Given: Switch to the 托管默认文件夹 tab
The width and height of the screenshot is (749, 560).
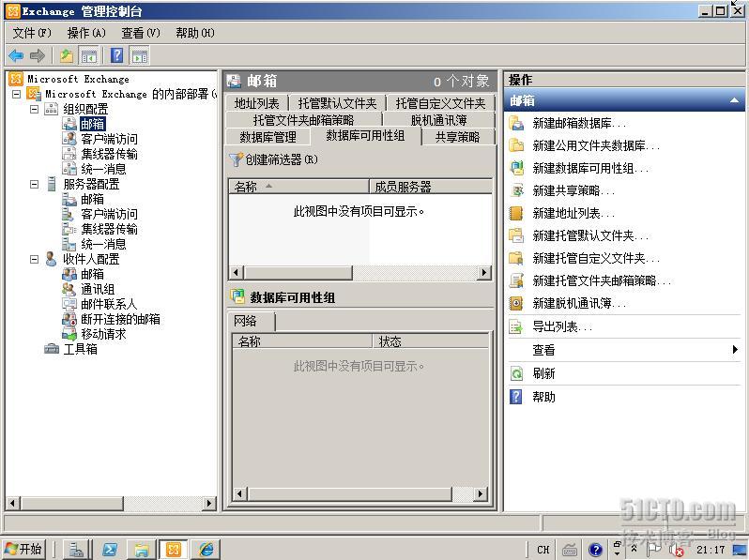Looking at the screenshot, I should click(x=337, y=103).
